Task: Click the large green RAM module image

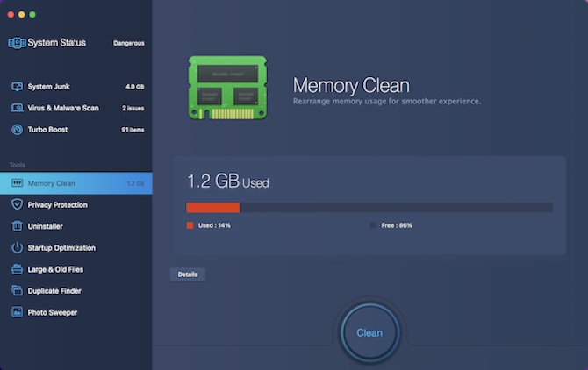Action: [227, 88]
